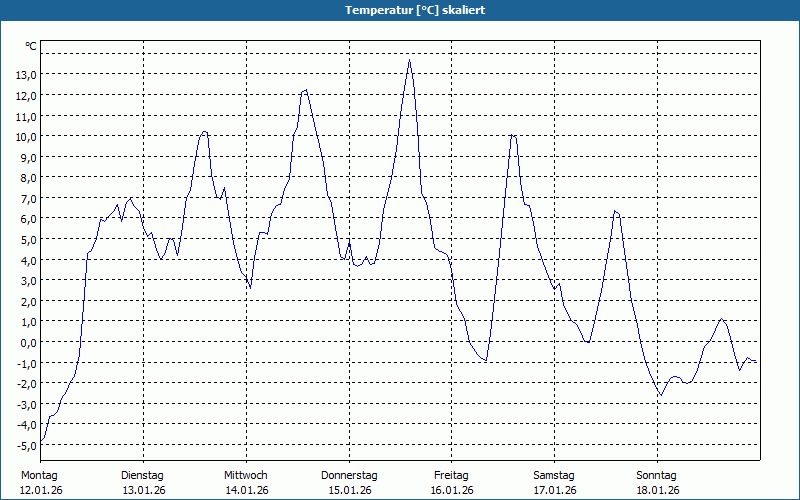Click the Mittwoch peak near 12 degrees

[305, 90]
